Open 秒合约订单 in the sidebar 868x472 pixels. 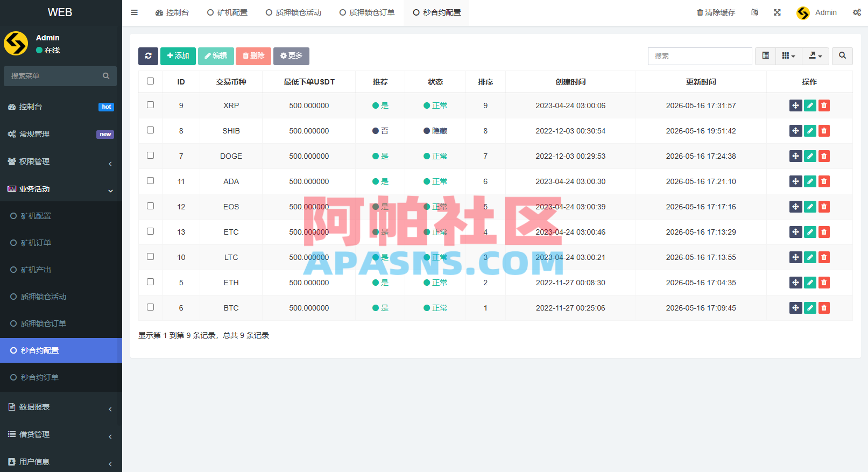pos(61,377)
